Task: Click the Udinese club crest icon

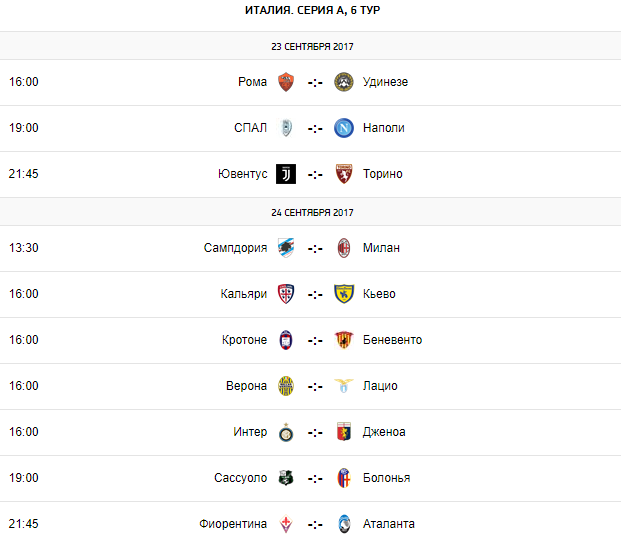Action: coord(344,82)
